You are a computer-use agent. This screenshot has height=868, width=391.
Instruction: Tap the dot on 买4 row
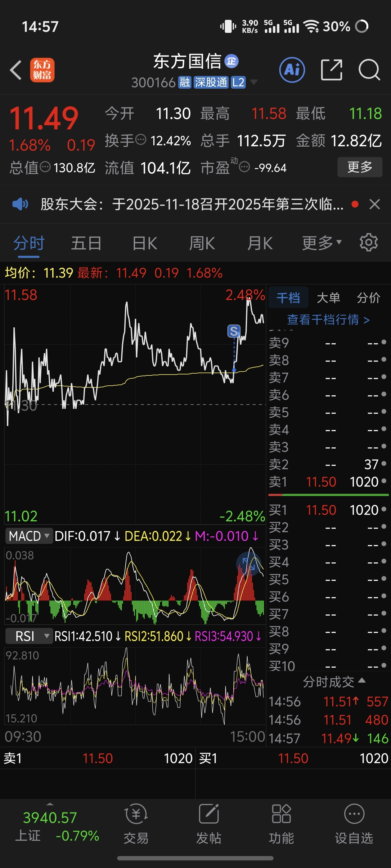coord(384,561)
